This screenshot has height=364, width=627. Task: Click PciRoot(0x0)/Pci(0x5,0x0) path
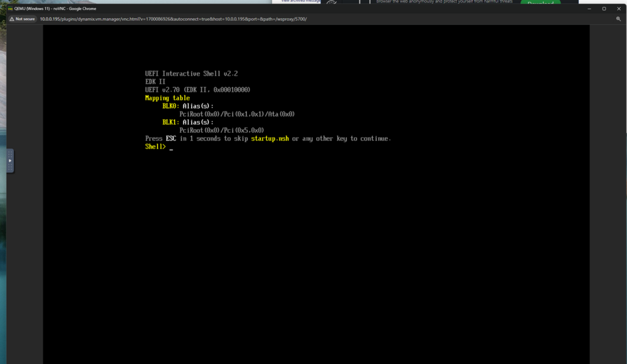point(221,130)
